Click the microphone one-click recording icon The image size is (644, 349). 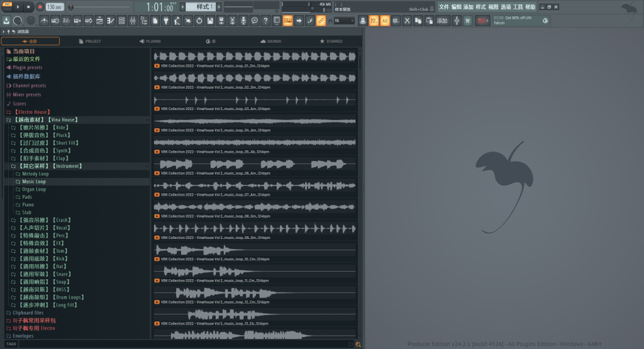click(x=243, y=21)
